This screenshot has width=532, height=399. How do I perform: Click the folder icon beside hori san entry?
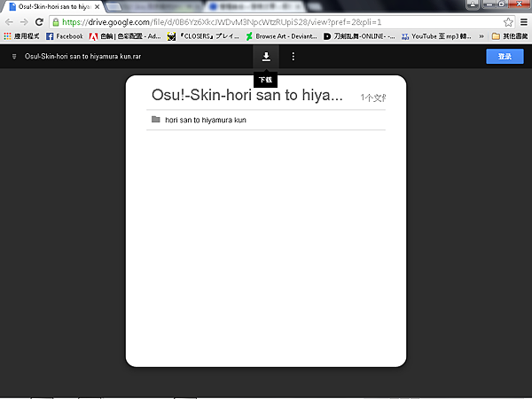click(x=156, y=120)
